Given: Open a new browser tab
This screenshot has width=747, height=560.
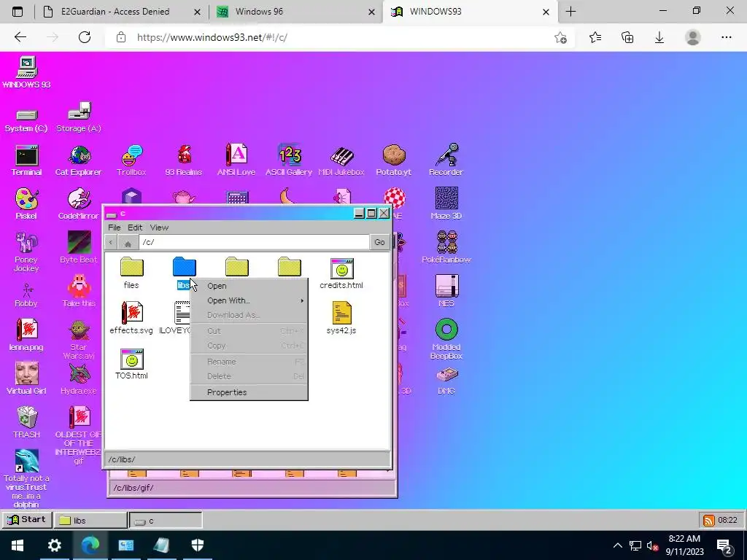Looking at the screenshot, I should tap(570, 12).
